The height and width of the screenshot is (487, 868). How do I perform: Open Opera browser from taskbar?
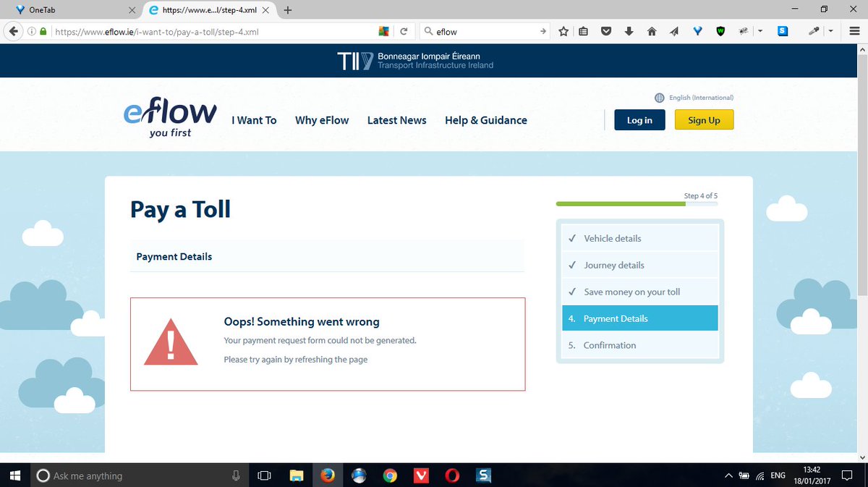453,475
